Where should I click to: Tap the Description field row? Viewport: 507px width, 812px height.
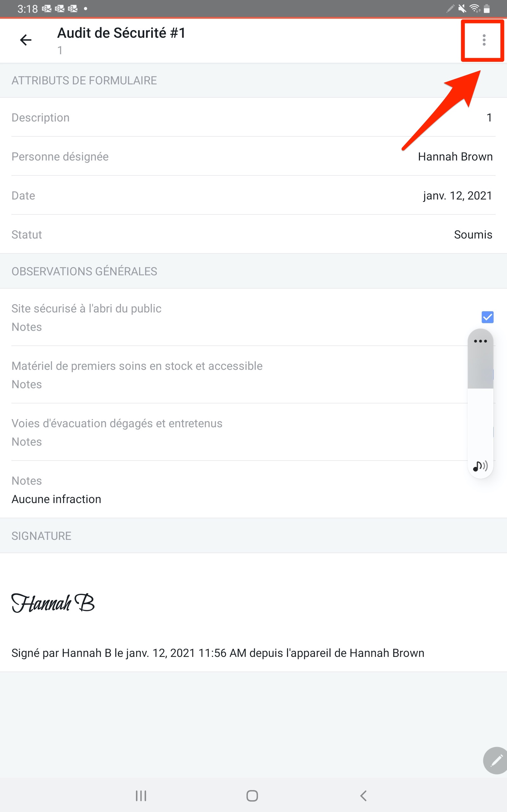point(253,117)
